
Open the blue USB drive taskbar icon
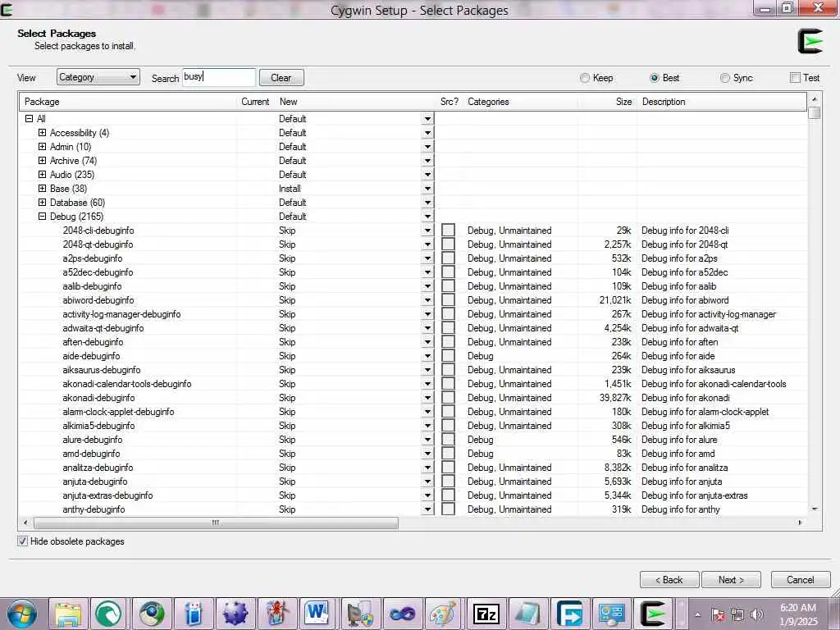[194, 614]
